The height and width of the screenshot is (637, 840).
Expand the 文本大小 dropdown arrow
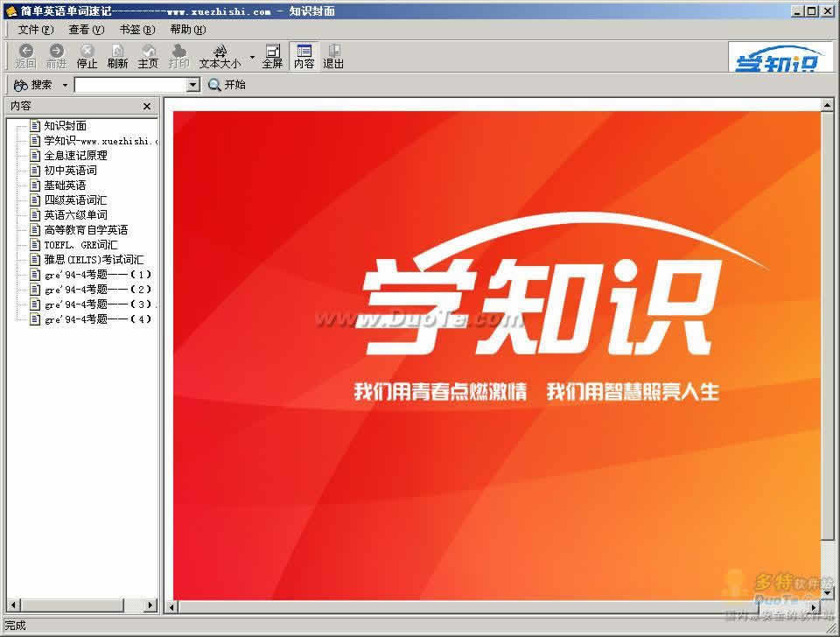(x=252, y=58)
